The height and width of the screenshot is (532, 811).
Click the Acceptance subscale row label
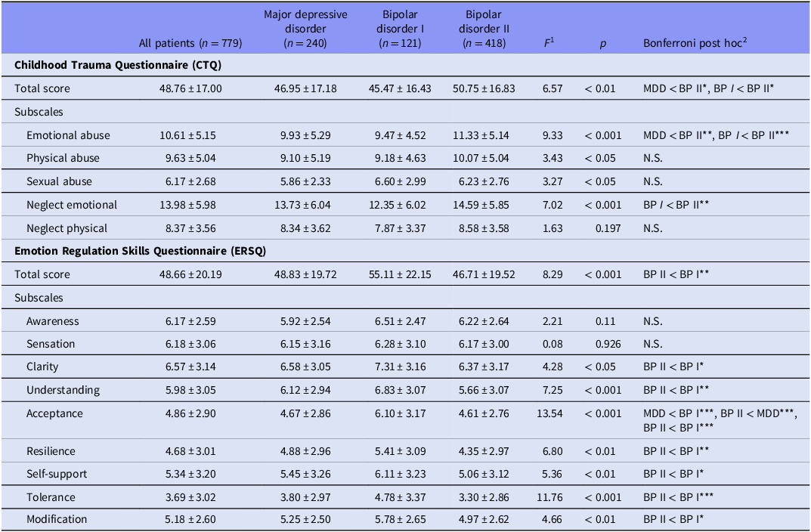coord(54,414)
